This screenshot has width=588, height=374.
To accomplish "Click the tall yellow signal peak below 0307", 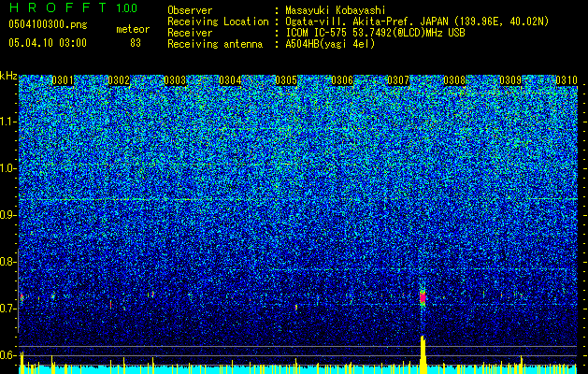I will pos(423,355).
